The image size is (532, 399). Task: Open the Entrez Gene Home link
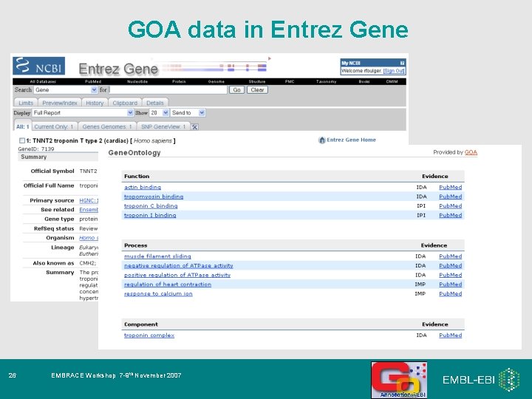pyautogui.click(x=351, y=140)
